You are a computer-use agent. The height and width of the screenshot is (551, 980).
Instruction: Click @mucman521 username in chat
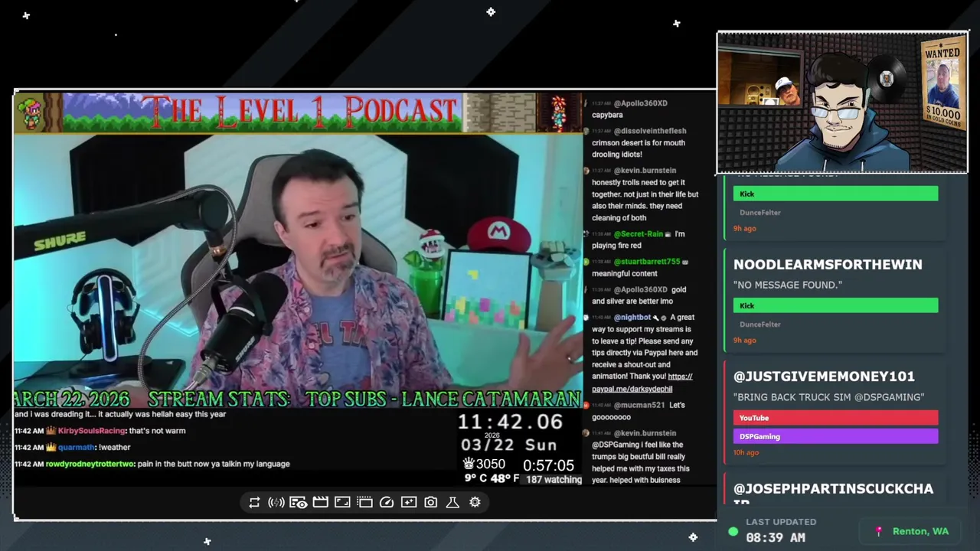click(639, 405)
